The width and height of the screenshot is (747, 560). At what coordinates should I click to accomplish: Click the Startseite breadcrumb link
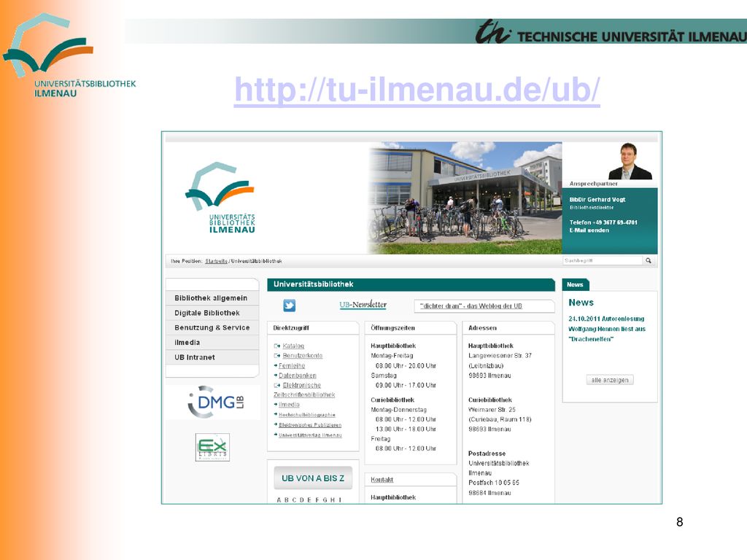(x=216, y=261)
